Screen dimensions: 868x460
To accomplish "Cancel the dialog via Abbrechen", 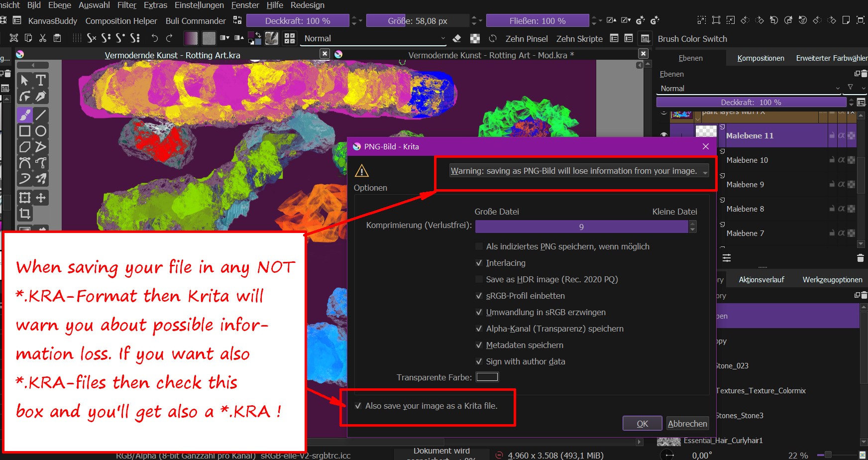I will pyautogui.click(x=687, y=423).
